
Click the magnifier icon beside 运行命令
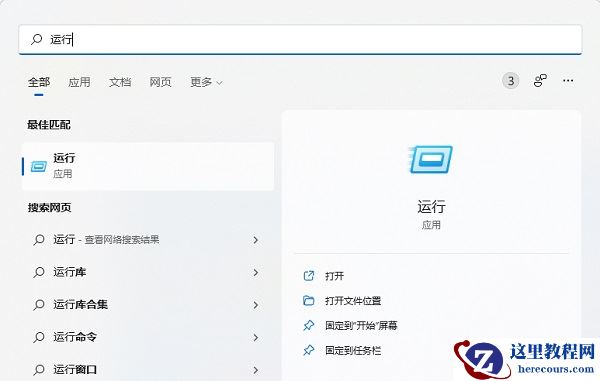click(39, 337)
